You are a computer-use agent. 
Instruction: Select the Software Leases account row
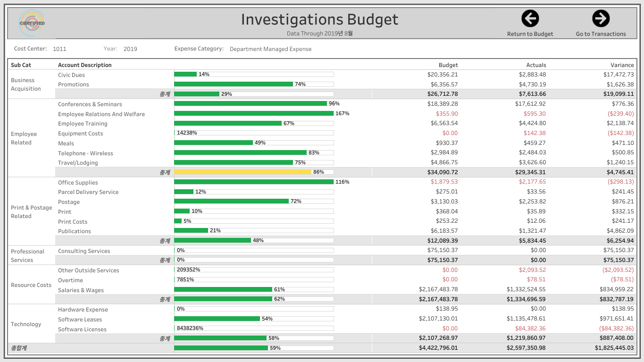click(x=80, y=320)
